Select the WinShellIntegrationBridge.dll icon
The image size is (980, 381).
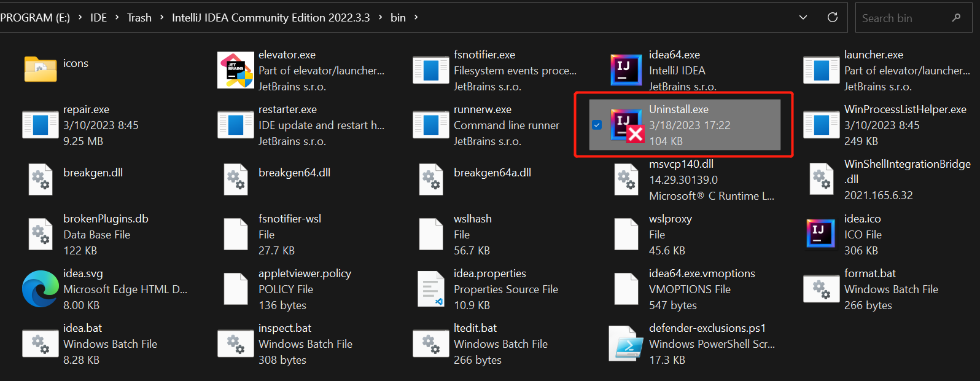pos(822,179)
